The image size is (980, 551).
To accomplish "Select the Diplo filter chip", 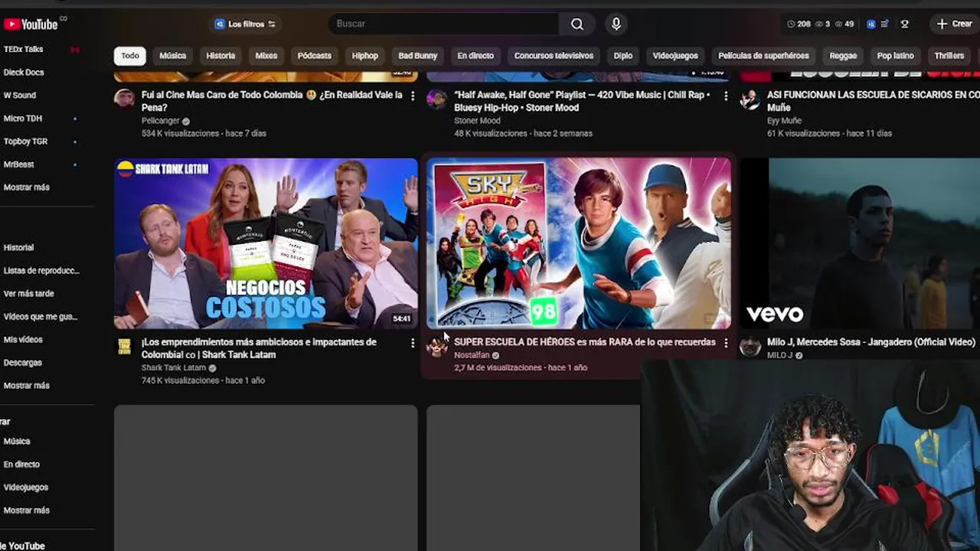I will pos(623,56).
